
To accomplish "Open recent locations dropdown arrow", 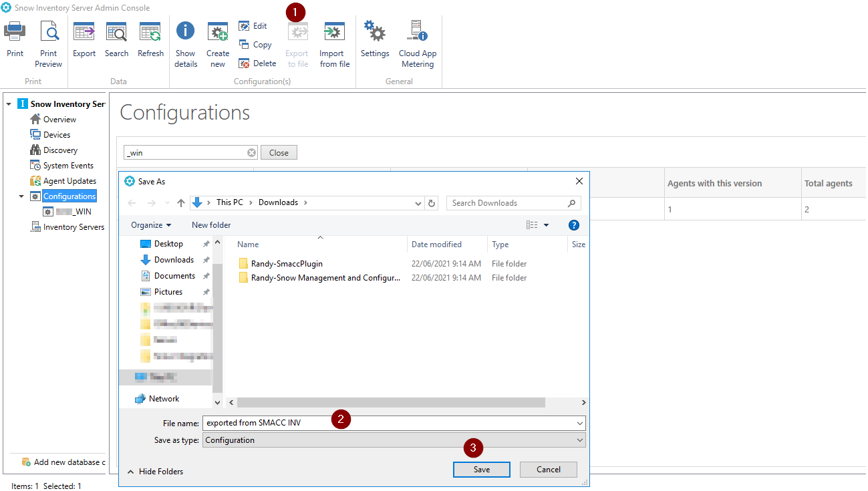I will click(167, 203).
